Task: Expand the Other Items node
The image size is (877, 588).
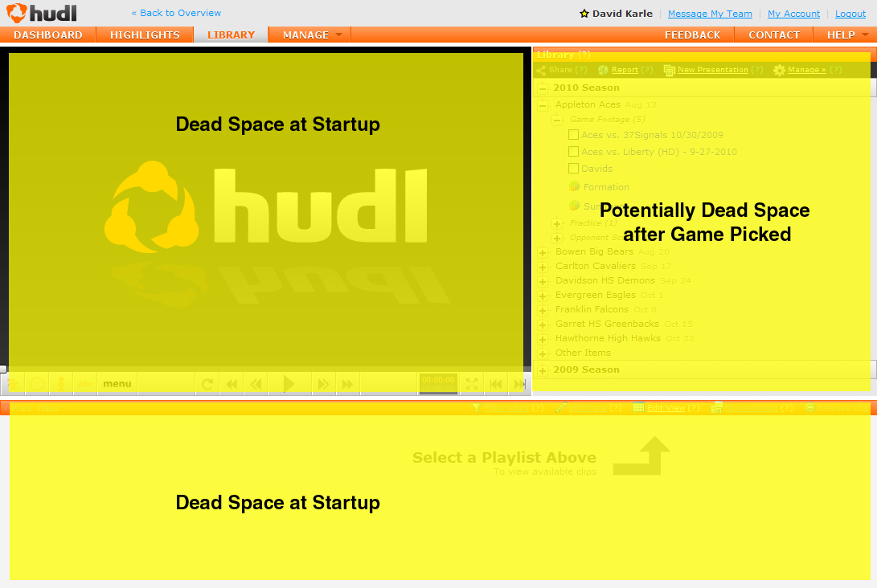Action: coord(543,353)
